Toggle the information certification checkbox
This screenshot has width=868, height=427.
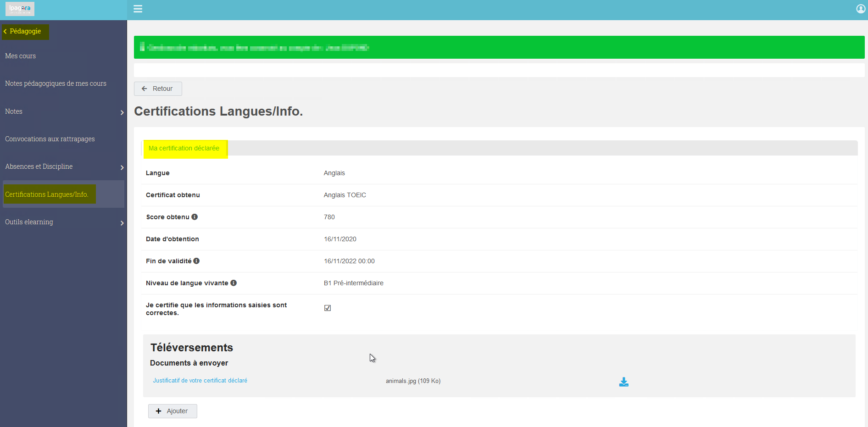tap(328, 308)
